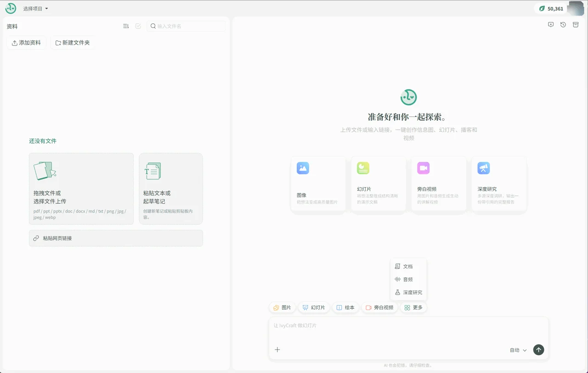Click the credits badge showing 50,361
The height and width of the screenshot is (373, 588).
551,8
